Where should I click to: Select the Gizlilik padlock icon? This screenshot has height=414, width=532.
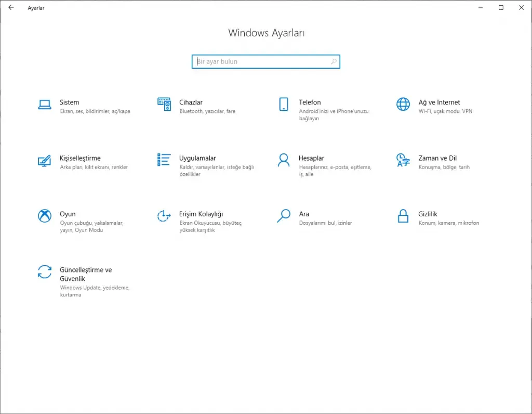tap(403, 216)
